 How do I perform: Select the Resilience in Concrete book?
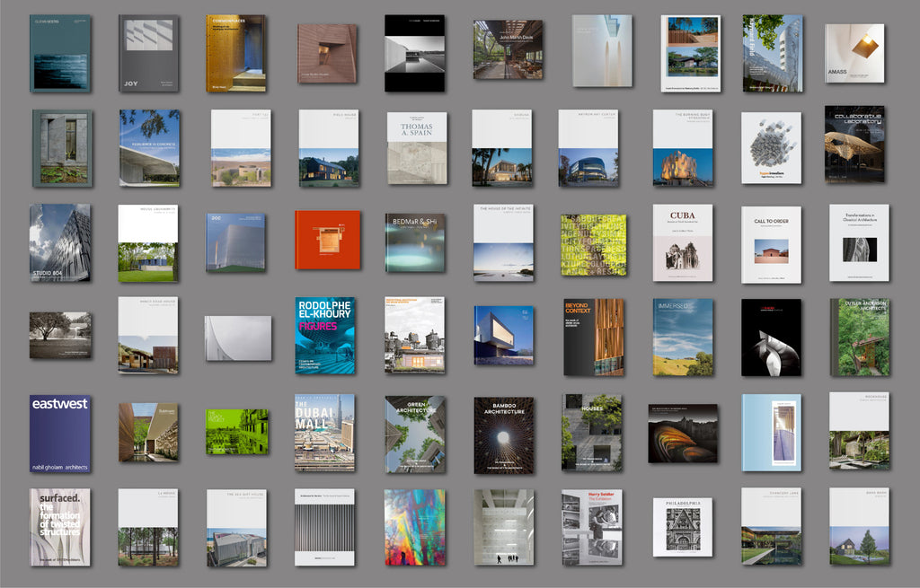[x=150, y=148]
